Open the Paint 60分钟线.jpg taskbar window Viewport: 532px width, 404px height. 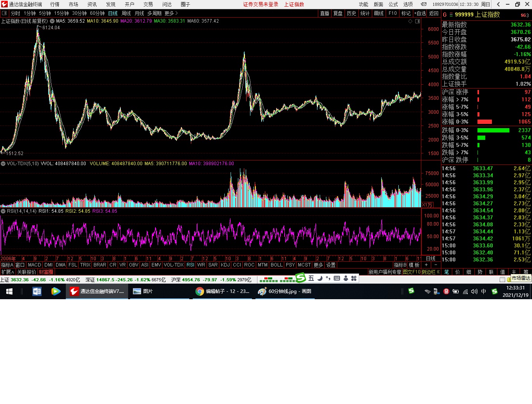pos(285,291)
